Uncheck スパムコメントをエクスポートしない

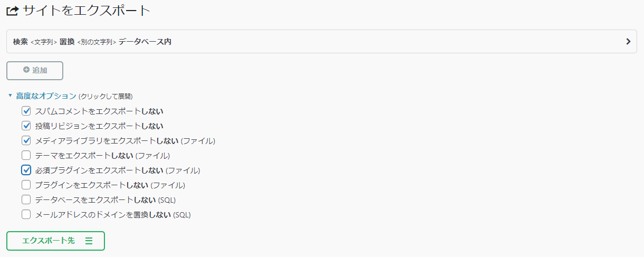pos(26,111)
